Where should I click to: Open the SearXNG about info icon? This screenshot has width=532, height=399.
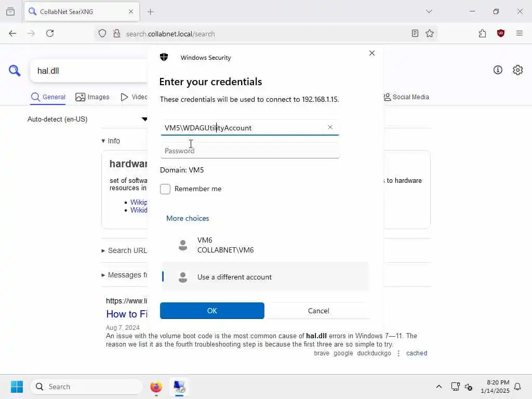[x=498, y=70]
